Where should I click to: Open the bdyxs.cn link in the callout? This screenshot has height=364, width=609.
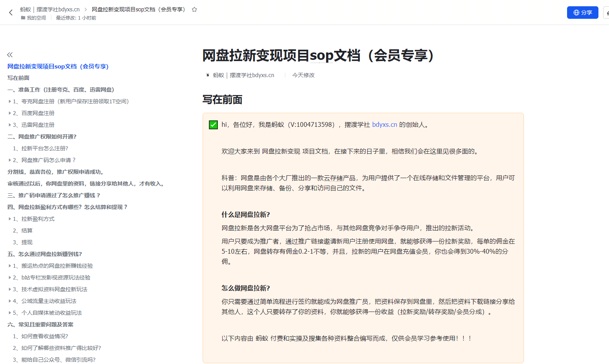[384, 125]
